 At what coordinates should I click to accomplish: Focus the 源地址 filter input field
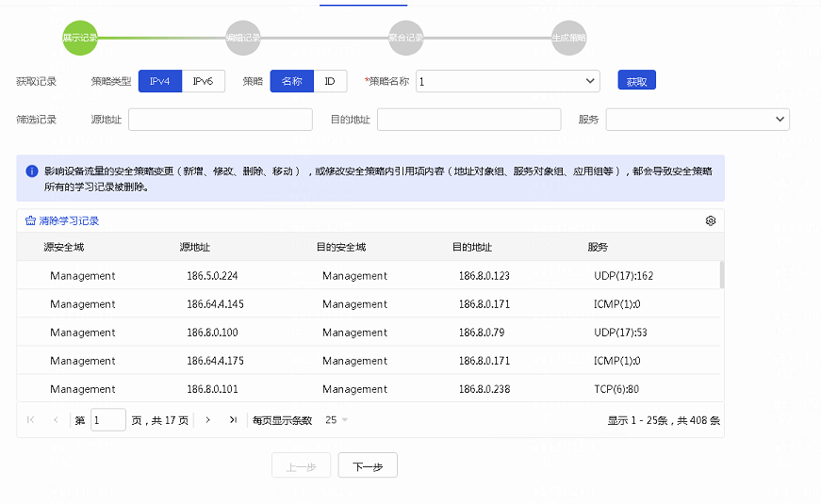coord(220,120)
